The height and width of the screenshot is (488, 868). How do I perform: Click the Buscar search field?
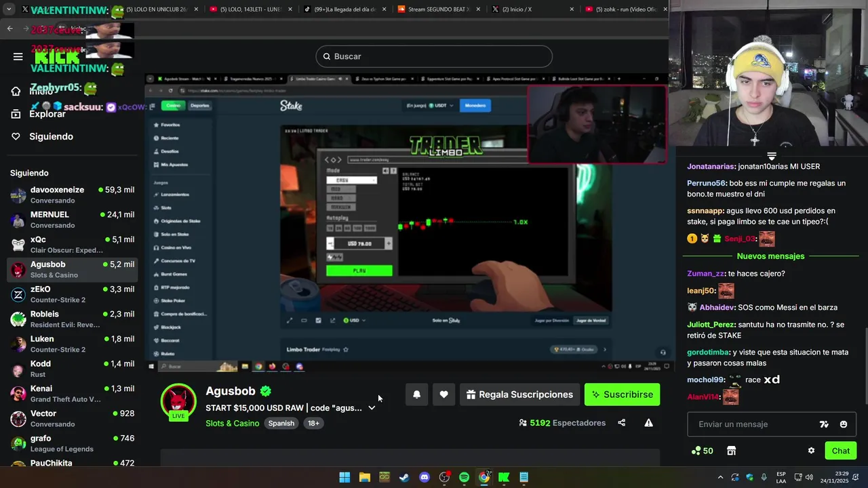[434, 56]
